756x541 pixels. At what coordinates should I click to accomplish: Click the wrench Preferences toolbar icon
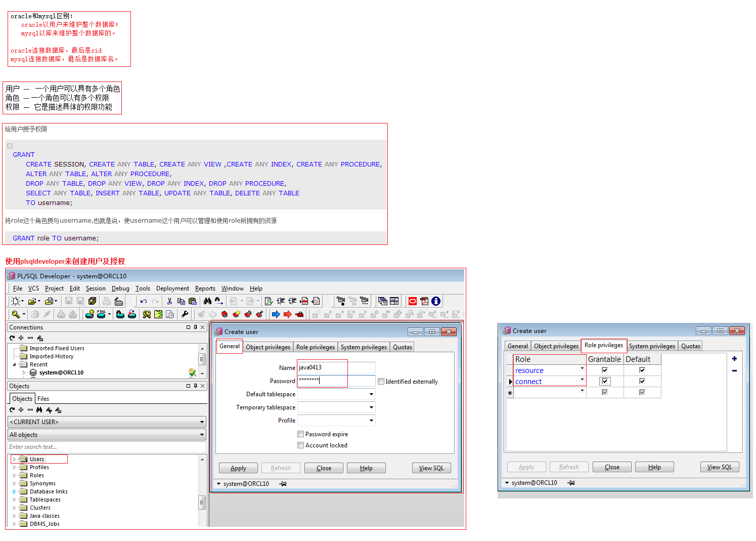[x=185, y=314]
